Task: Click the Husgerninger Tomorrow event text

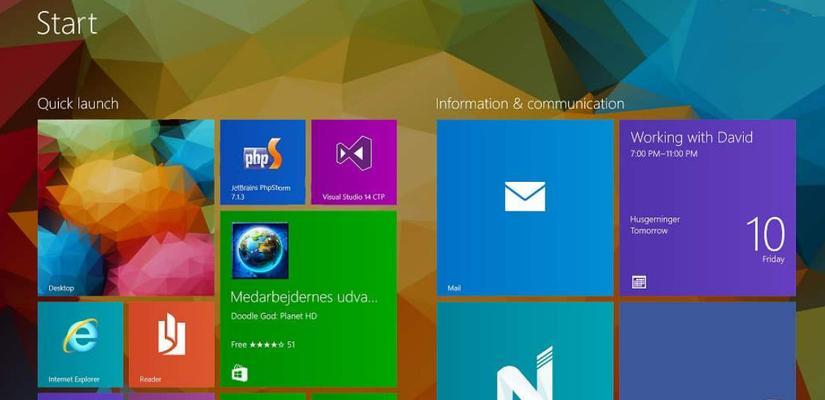Action: click(655, 225)
